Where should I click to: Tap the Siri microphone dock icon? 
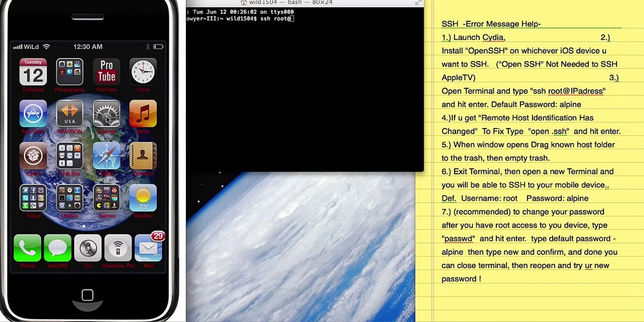tap(88, 248)
